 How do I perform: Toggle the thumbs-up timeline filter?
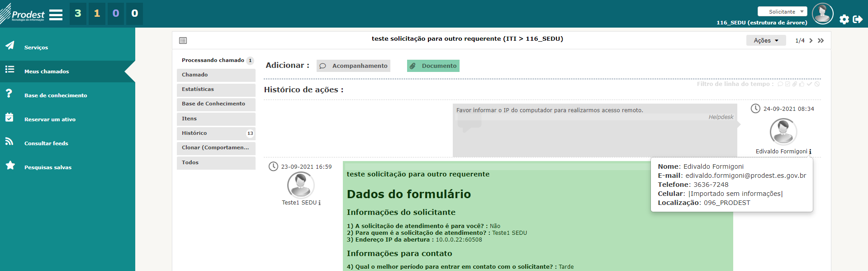[802, 84]
